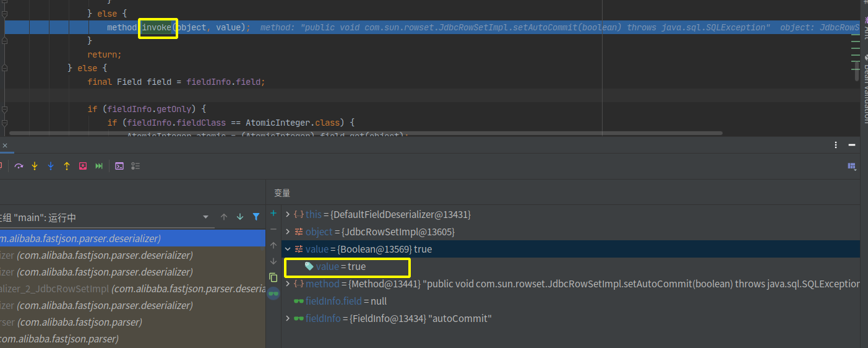Click the layout settings icon in debug toolbar
The height and width of the screenshot is (348, 868).
click(851, 166)
